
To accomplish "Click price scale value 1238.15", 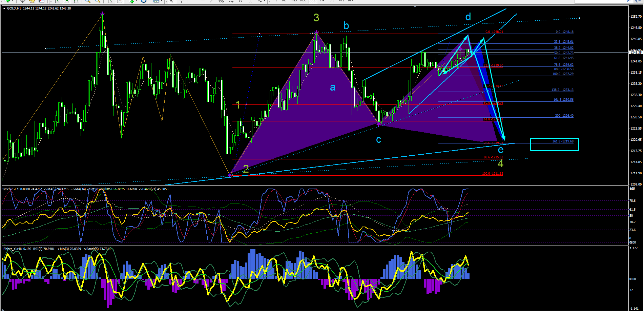I will [636, 73].
